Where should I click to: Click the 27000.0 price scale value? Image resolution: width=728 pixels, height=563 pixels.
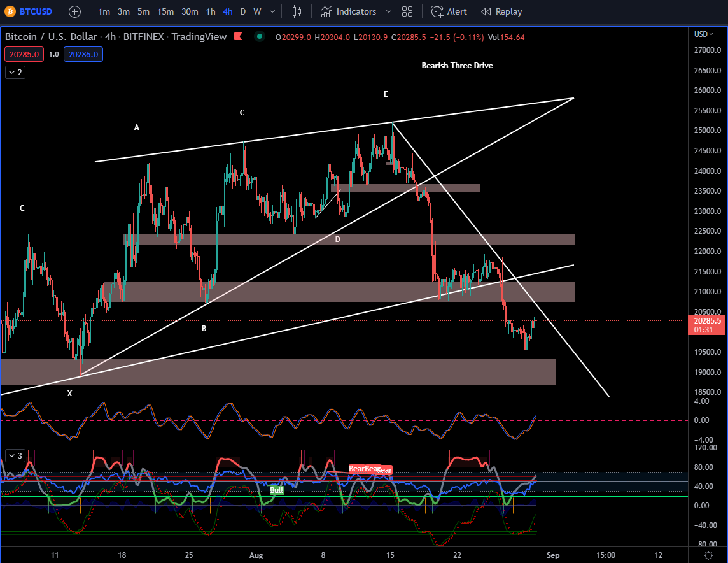[708, 50]
